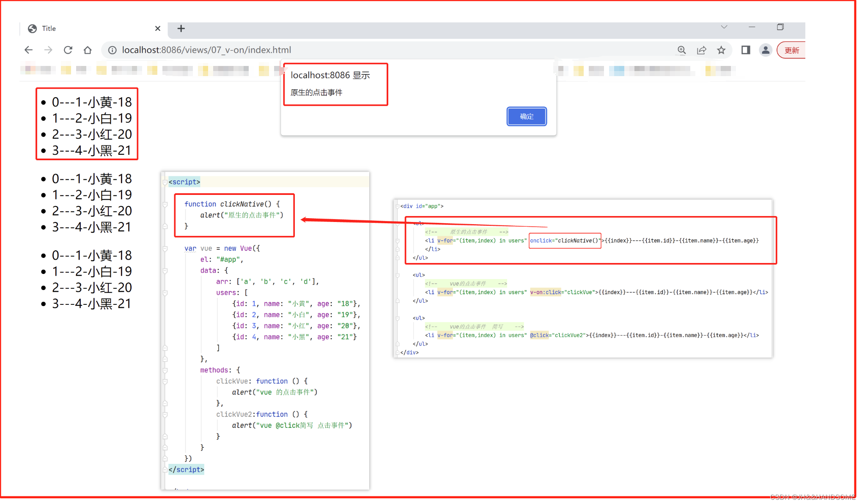Click 0---1-小黄-18 in the second list
This screenshot has height=504, width=862.
click(91, 178)
